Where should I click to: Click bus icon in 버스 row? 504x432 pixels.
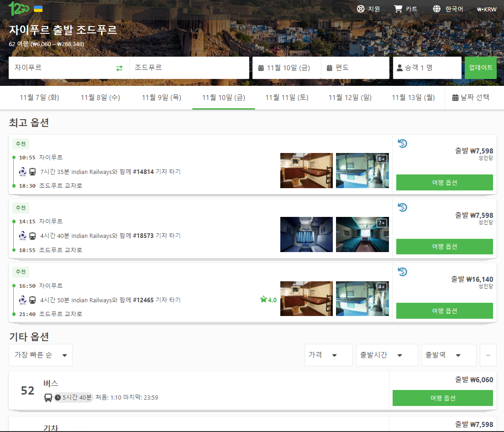[48, 398]
